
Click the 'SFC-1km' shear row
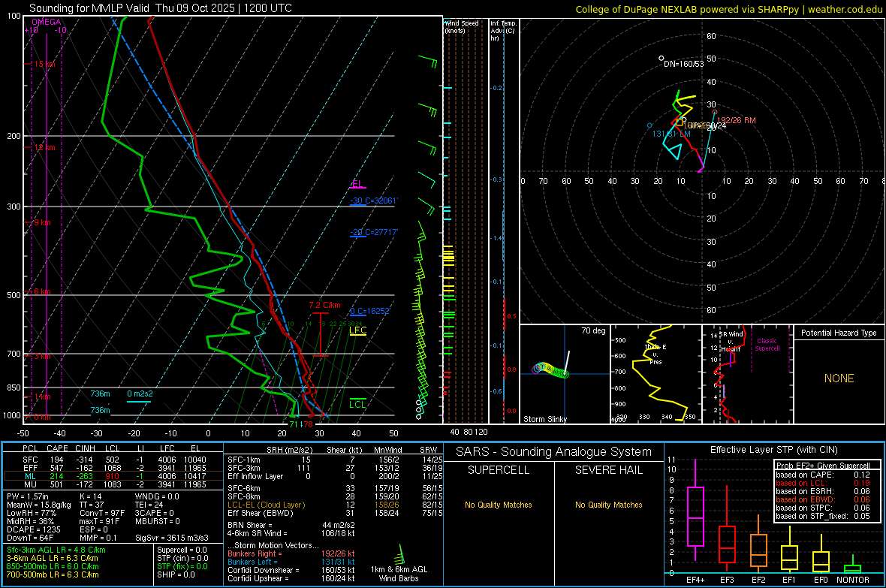point(335,460)
